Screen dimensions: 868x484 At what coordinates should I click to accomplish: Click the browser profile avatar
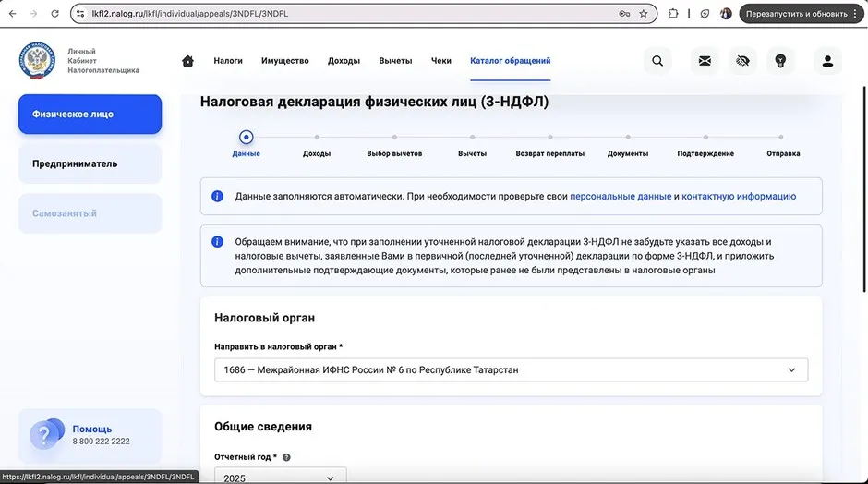pos(727,13)
